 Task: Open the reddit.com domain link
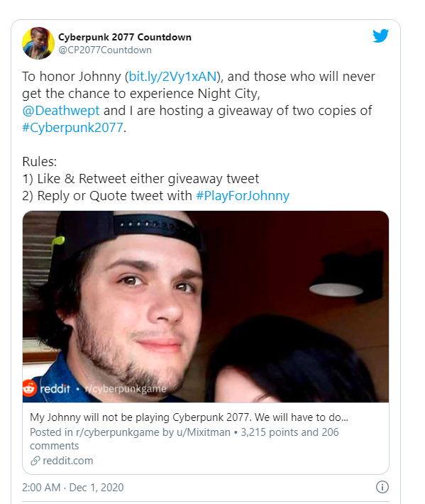tap(68, 461)
